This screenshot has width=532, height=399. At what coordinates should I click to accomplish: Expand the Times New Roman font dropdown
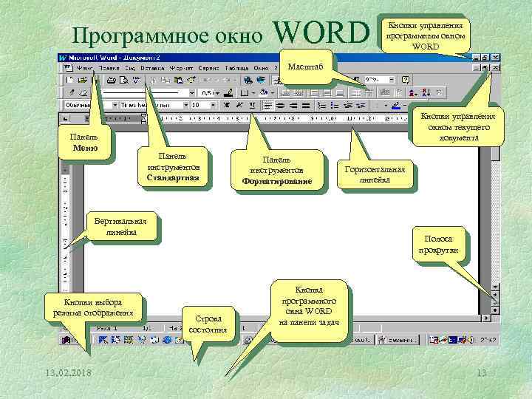click(186, 105)
